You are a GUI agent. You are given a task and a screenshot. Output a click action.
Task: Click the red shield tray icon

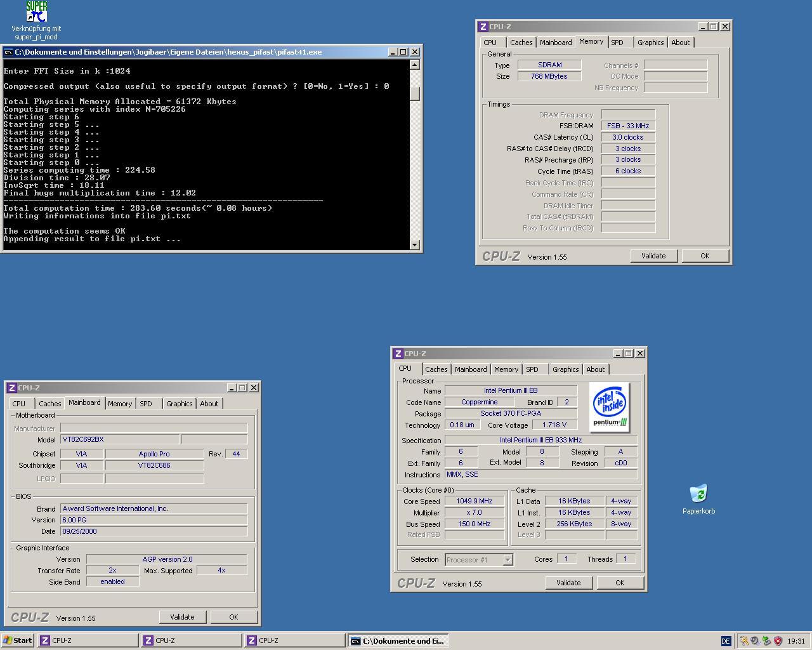778,641
